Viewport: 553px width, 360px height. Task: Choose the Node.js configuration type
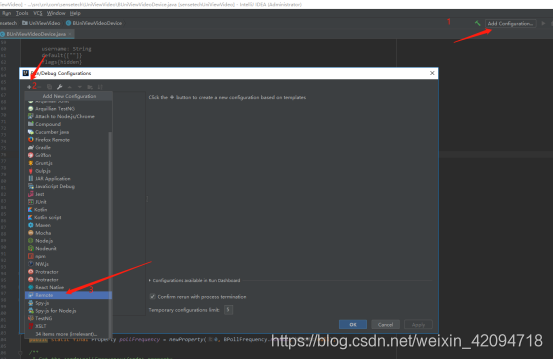point(68,241)
